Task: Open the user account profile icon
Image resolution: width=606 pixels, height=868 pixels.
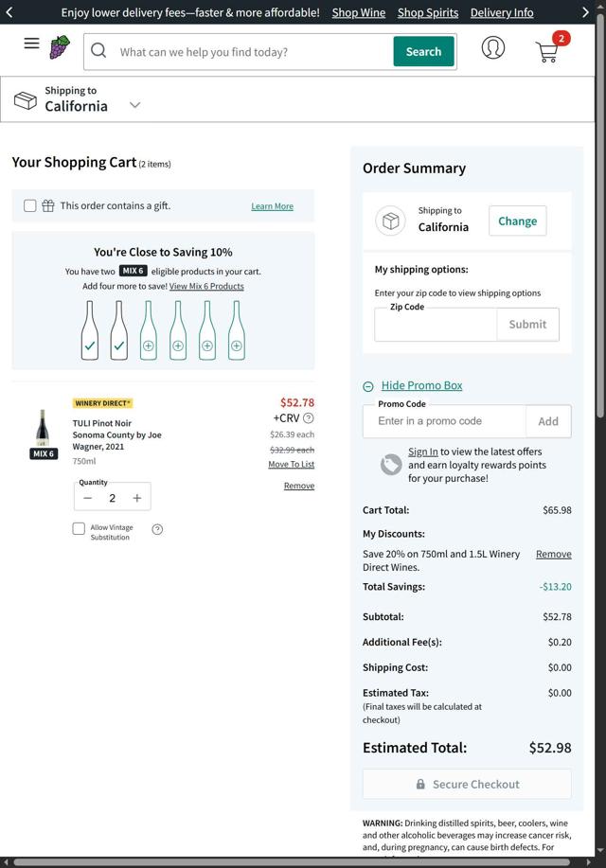Action: click(493, 47)
